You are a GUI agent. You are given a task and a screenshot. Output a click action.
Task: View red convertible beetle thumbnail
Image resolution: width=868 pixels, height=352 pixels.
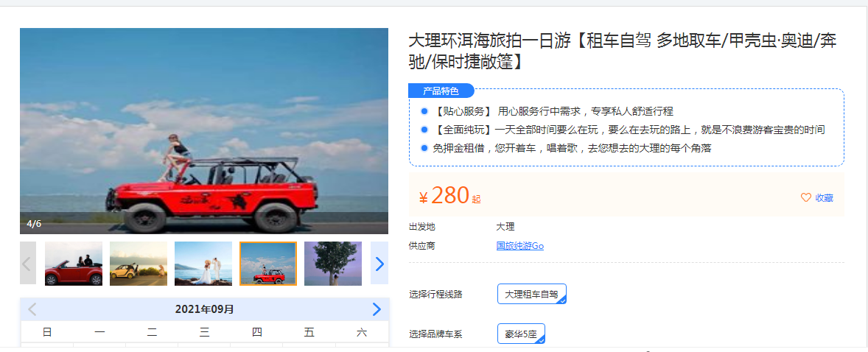[x=74, y=264]
